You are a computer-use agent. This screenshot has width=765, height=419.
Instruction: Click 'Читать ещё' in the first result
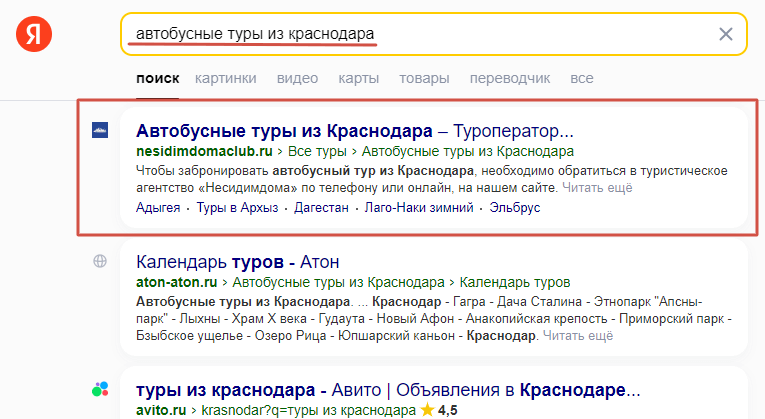tap(597, 188)
